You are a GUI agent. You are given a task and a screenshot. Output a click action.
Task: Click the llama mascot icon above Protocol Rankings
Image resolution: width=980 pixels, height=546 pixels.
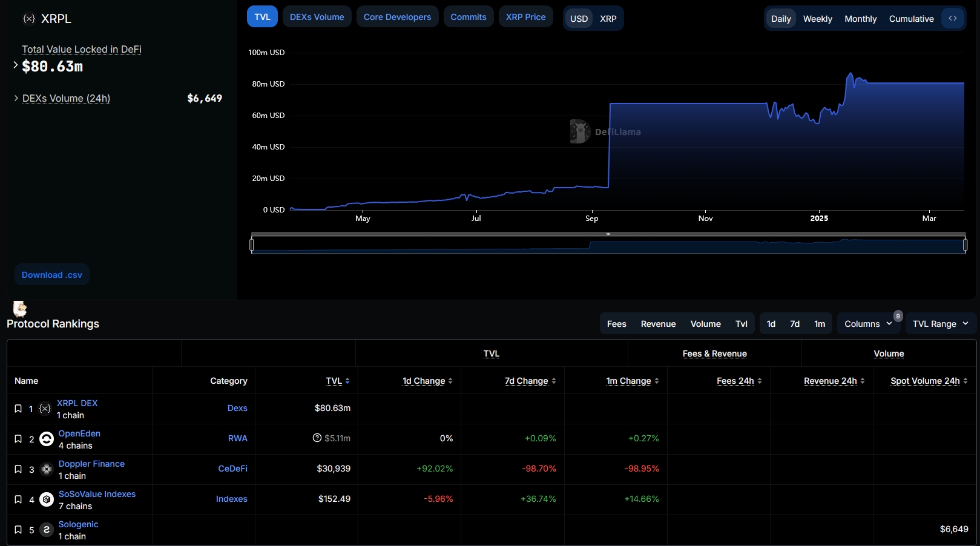pyautogui.click(x=20, y=309)
